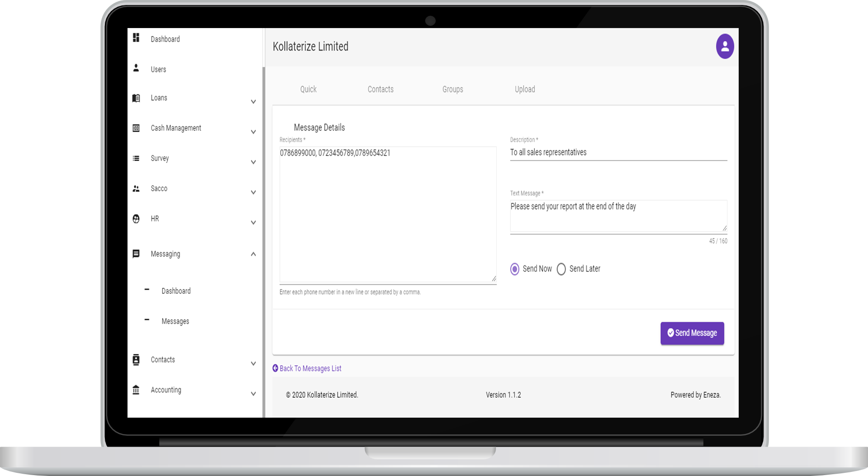Expand the Contacts menu chevron
The width and height of the screenshot is (868, 476).
pos(253,363)
